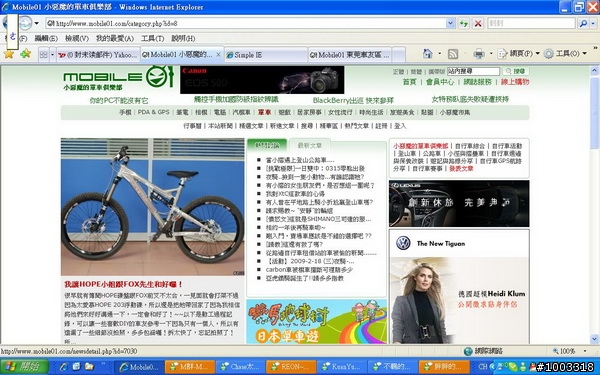Switch to the Simple IE browser tab
Image resolution: width=600 pixels, height=375 pixels.
(266, 55)
